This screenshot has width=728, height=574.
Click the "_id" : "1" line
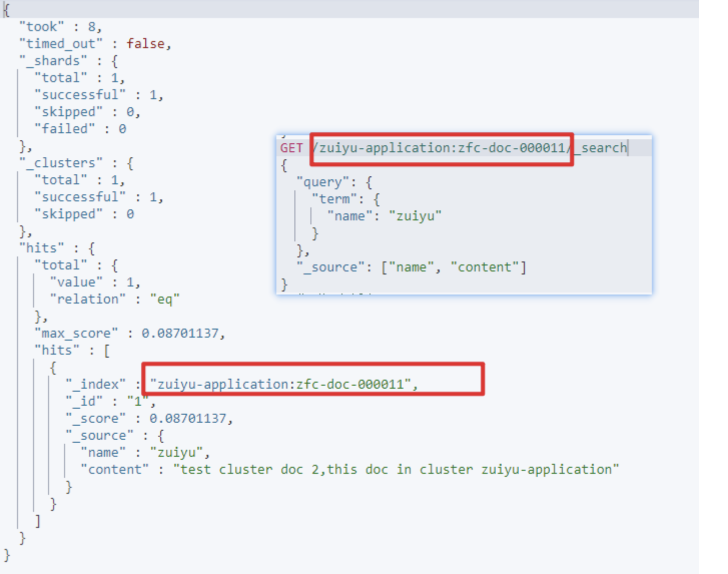point(111,401)
